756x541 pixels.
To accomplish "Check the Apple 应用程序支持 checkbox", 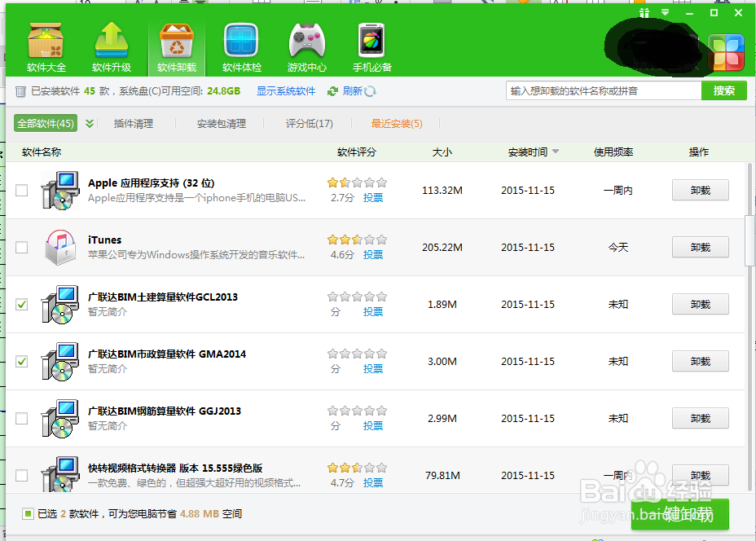I will [x=22, y=191].
